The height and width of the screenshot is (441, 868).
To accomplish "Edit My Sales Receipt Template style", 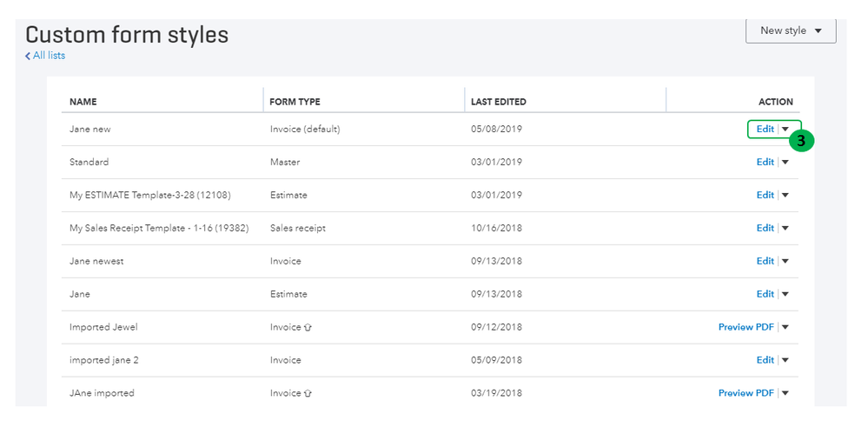I will pyautogui.click(x=765, y=228).
